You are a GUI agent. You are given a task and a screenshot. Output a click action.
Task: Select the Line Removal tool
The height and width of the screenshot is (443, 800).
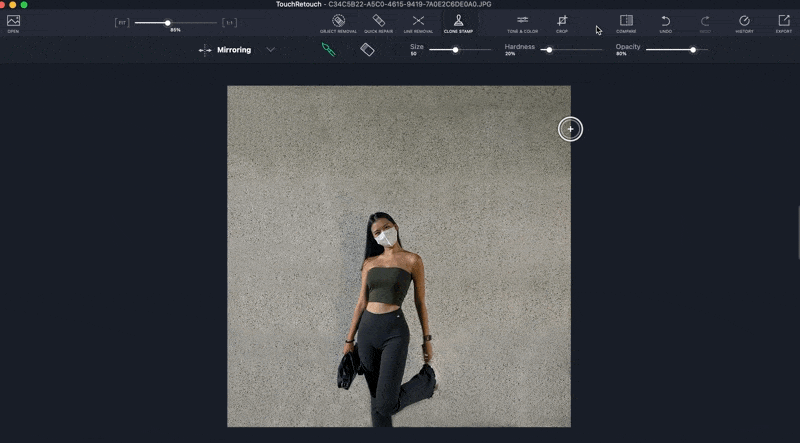tap(418, 23)
